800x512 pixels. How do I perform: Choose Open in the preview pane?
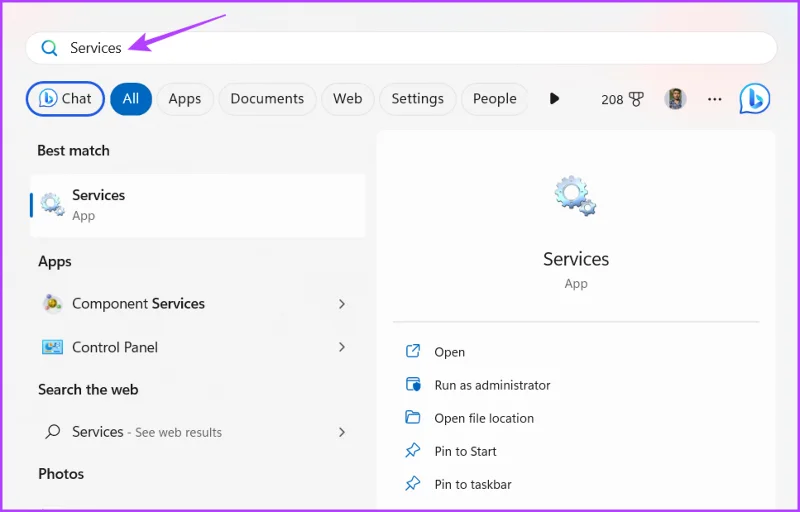coord(449,352)
